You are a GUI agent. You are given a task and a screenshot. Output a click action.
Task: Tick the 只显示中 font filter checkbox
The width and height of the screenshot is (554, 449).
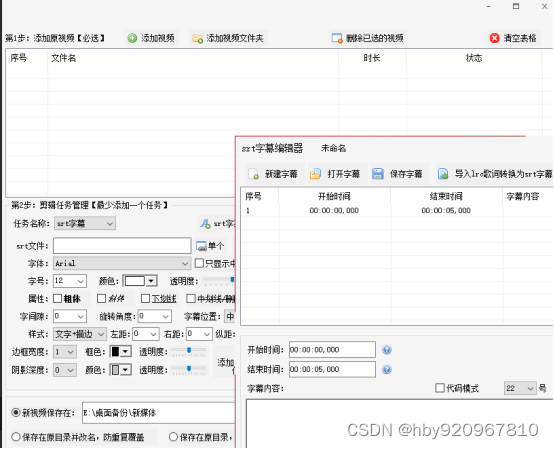[199, 263]
